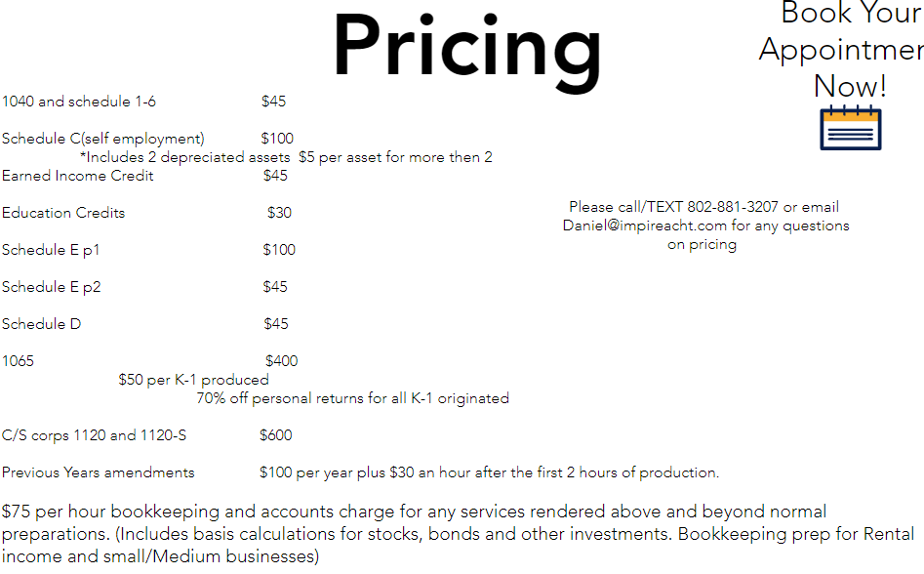924x574 pixels.
Task: Click the 70% off personal returns text
Action: point(352,398)
